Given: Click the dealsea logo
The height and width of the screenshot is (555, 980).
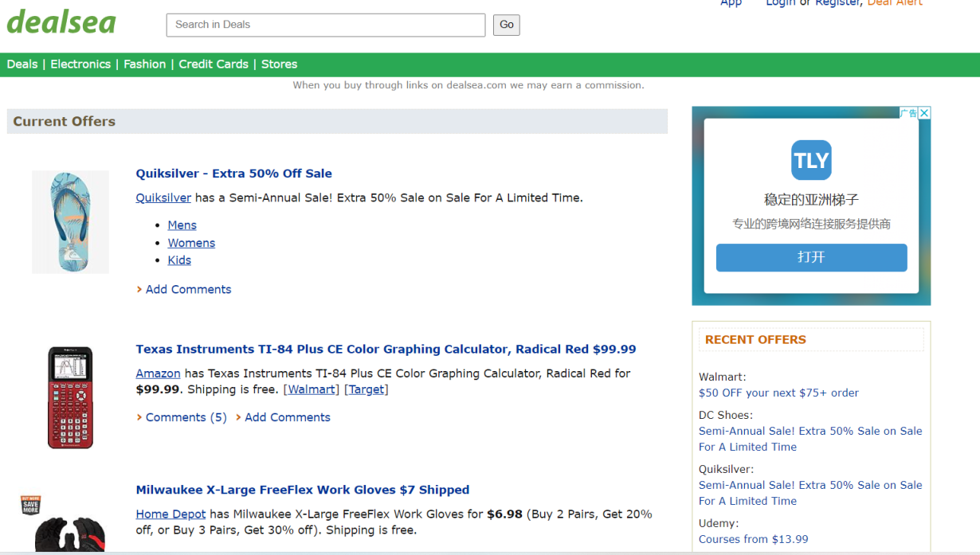Looking at the screenshot, I should point(61,22).
